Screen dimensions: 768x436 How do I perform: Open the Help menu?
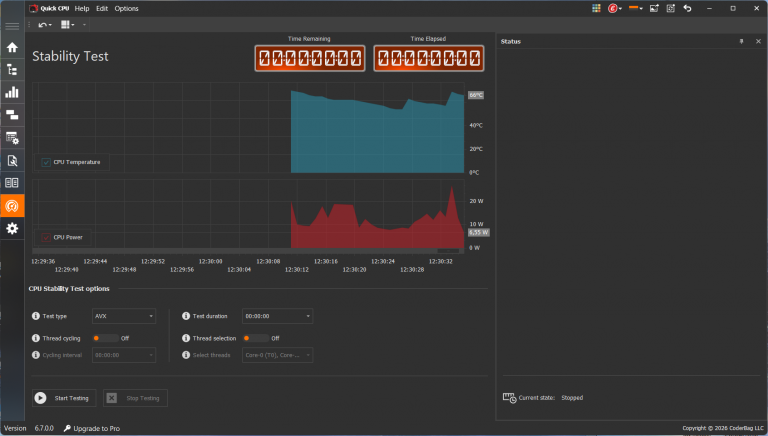pos(82,8)
